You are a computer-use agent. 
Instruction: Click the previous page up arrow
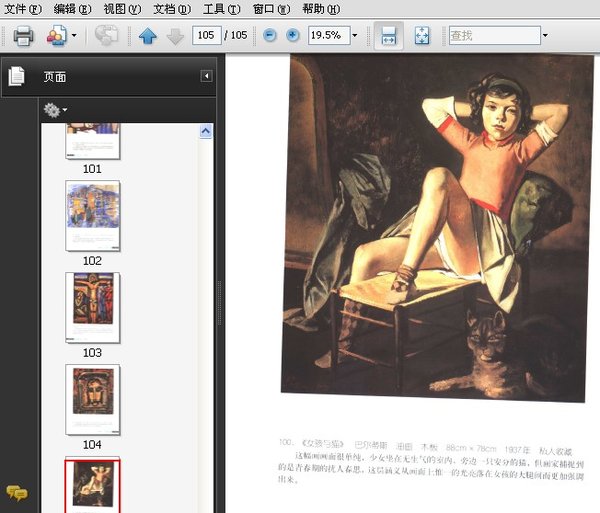point(148,36)
